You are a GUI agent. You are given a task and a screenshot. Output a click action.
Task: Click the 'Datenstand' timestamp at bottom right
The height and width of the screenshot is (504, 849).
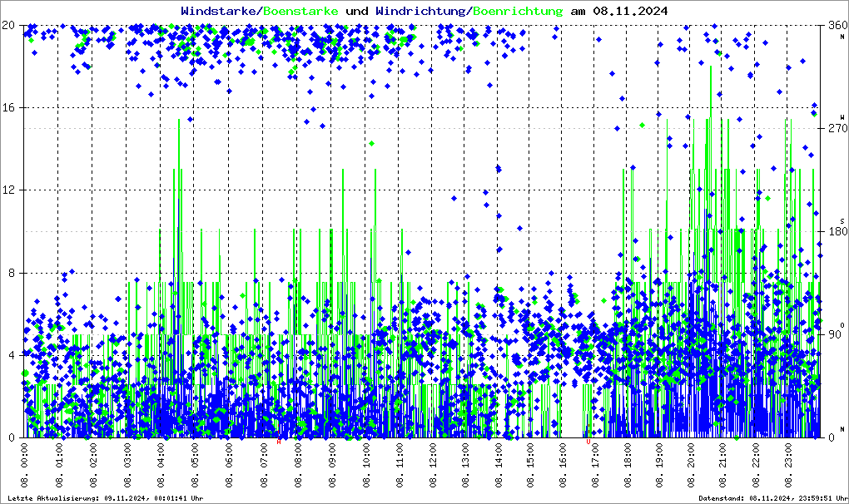point(772,498)
